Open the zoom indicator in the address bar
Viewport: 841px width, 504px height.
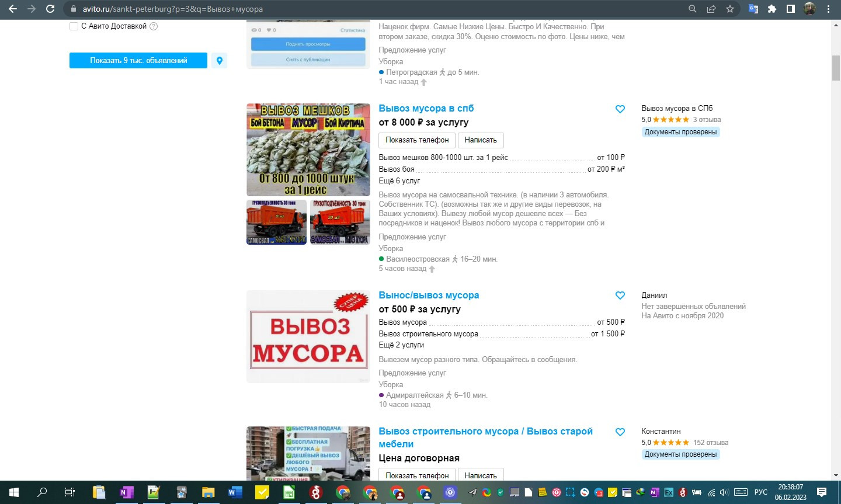point(692,9)
